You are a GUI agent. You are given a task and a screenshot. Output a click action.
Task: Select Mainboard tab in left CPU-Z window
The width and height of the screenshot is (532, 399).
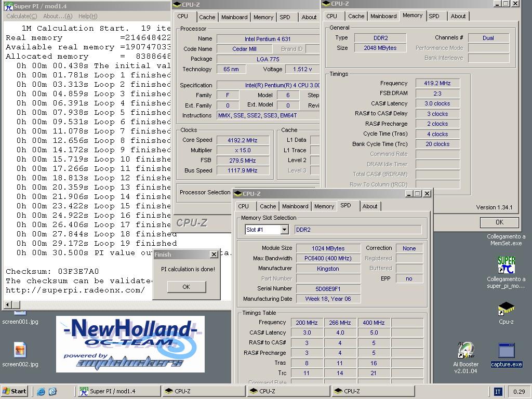(234, 17)
